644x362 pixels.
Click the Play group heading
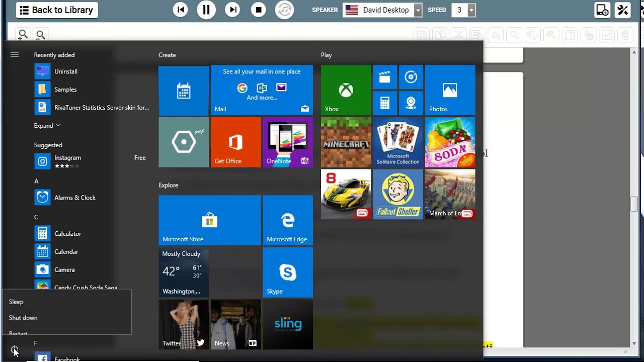pyautogui.click(x=327, y=55)
